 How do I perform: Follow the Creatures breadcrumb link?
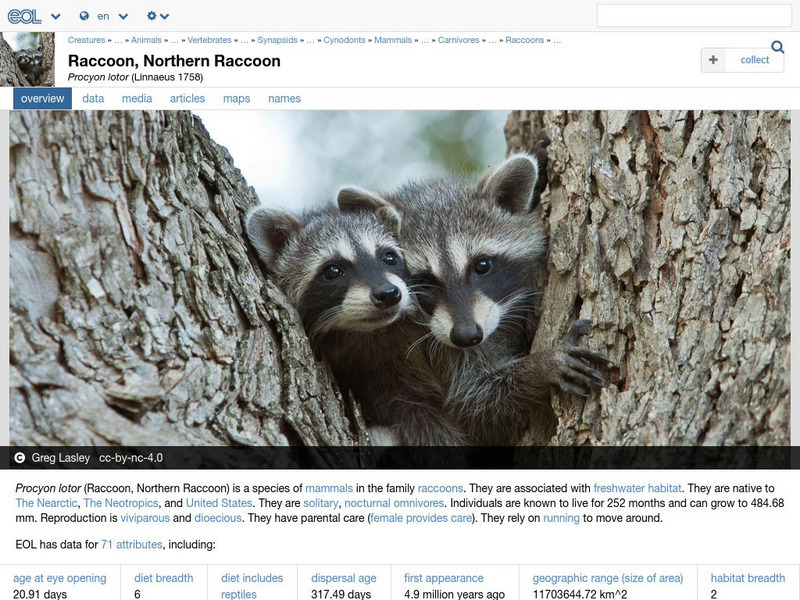pyautogui.click(x=86, y=40)
